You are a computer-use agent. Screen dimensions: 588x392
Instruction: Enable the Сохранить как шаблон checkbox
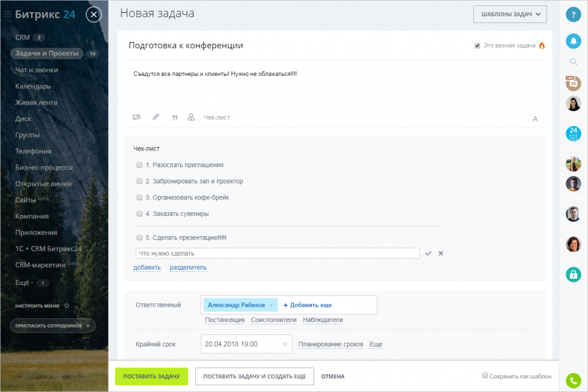[x=485, y=375]
